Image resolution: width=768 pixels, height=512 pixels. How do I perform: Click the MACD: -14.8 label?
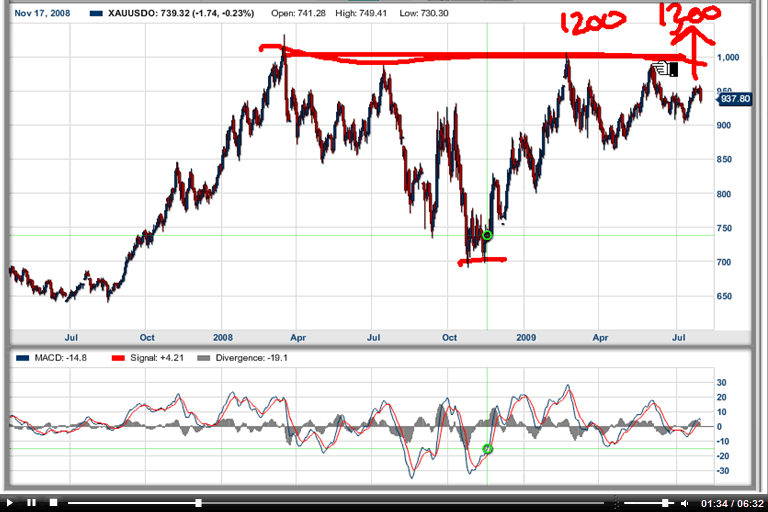[x=61, y=358]
